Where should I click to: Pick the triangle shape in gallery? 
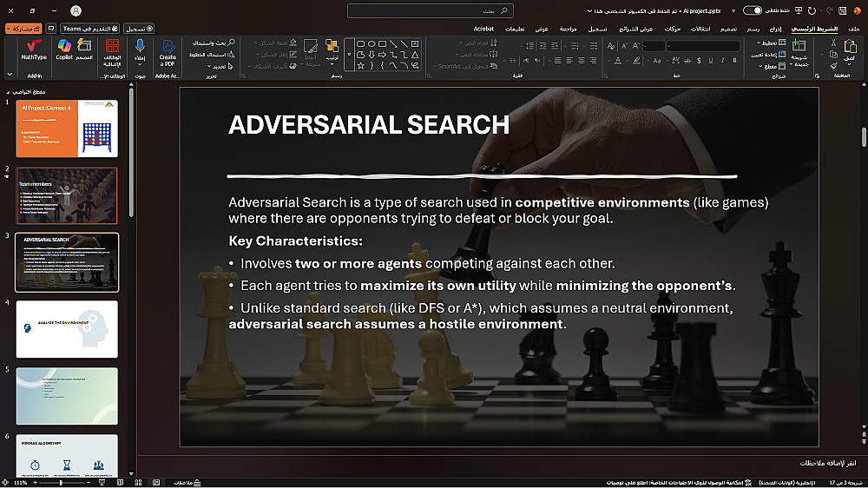[415, 55]
